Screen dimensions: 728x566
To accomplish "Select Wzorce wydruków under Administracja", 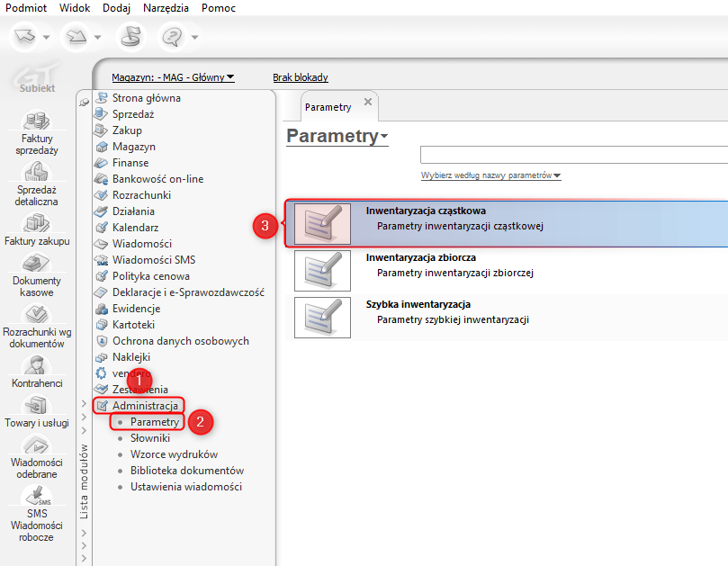I will (174, 454).
